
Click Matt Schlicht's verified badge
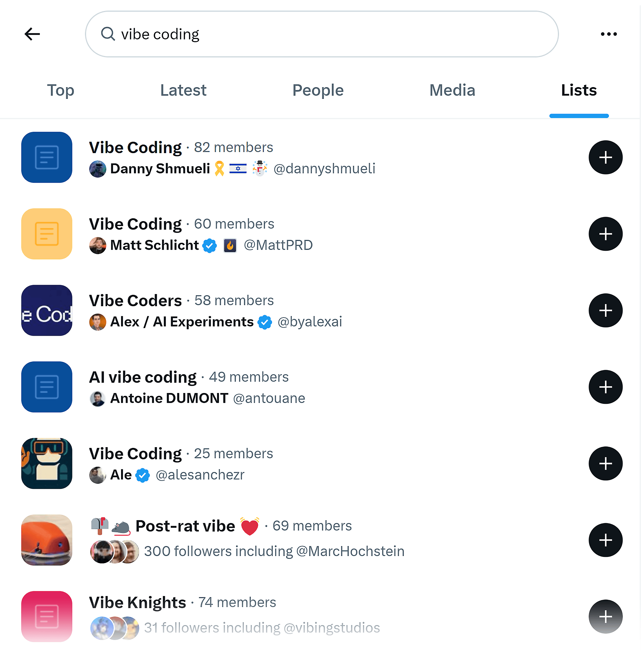(x=209, y=246)
